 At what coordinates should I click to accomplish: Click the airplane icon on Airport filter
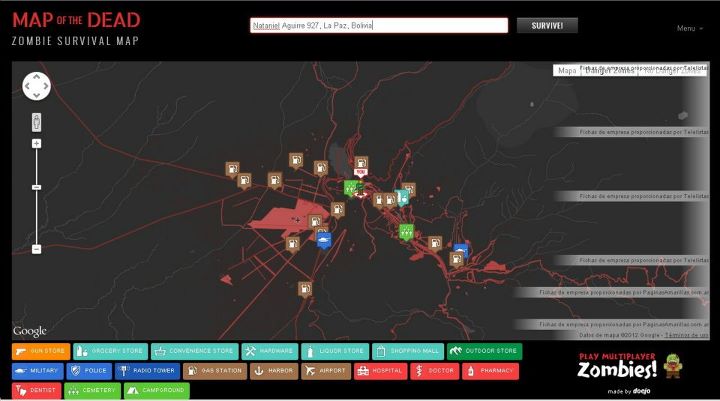click(x=310, y=371)
